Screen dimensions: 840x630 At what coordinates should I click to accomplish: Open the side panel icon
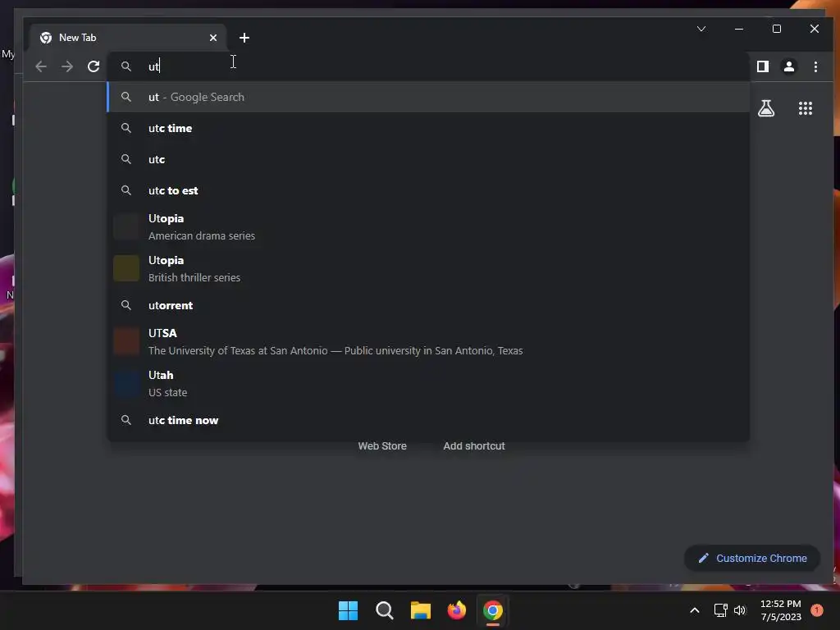point(762,66)
